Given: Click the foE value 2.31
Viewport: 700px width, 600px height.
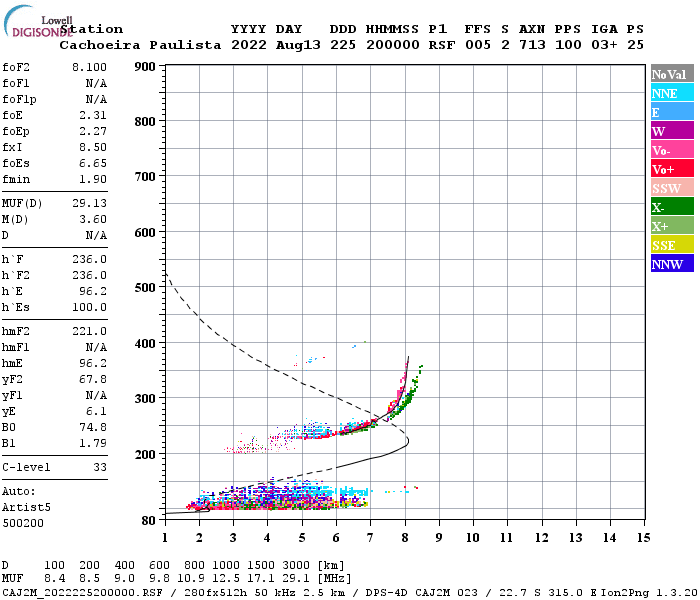Looking at the screenshot, I should tap(93, 115).
